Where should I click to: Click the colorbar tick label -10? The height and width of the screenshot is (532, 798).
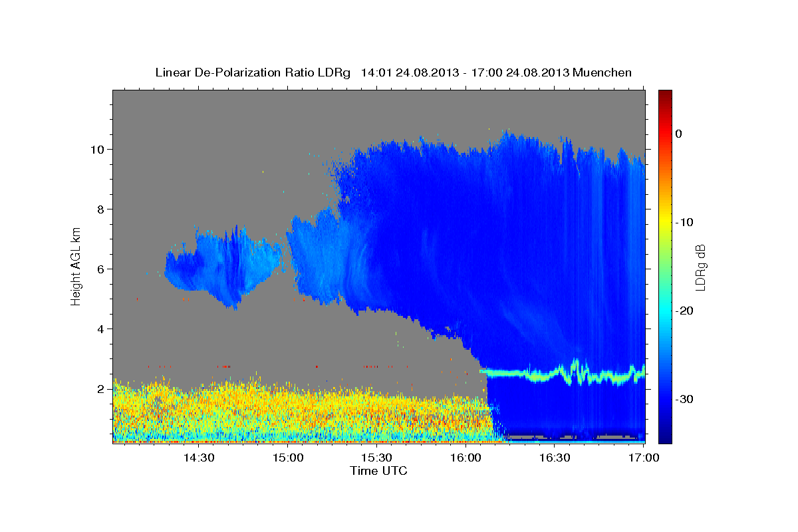(685, 222)
